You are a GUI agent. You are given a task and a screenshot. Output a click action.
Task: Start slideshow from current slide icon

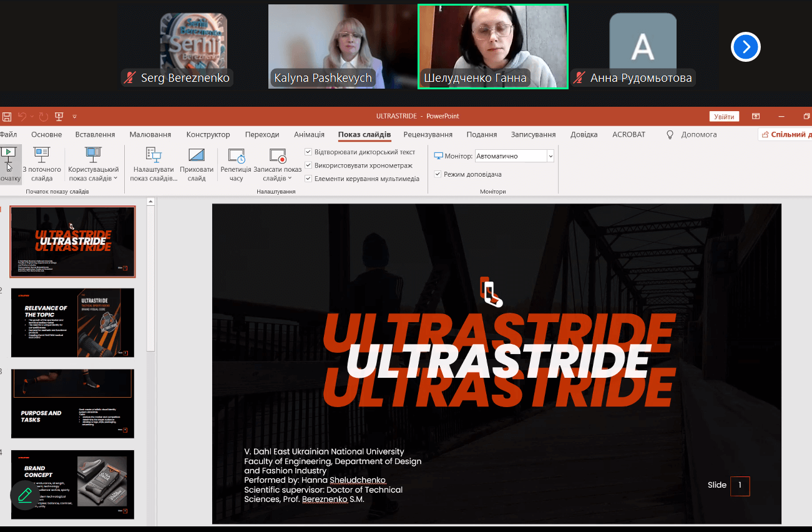[x=42, y=155]
